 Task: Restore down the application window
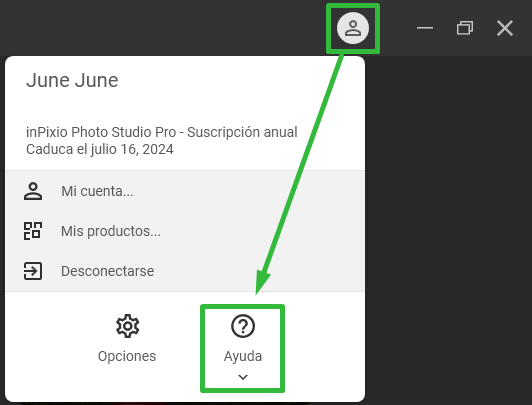[x=465, y=28]
